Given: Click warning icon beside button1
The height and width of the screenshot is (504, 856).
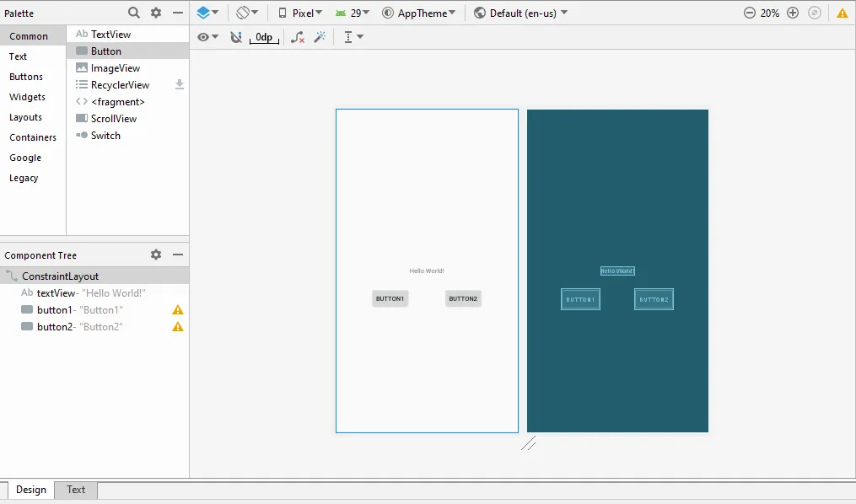Looking at the screenshot, I should click(x=178, y=310).
